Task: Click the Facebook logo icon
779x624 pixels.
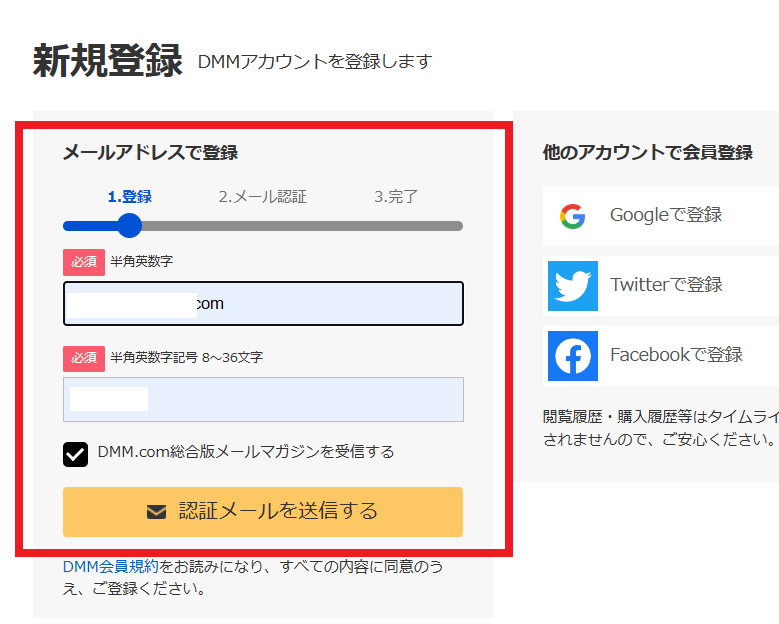Action: 572,355
